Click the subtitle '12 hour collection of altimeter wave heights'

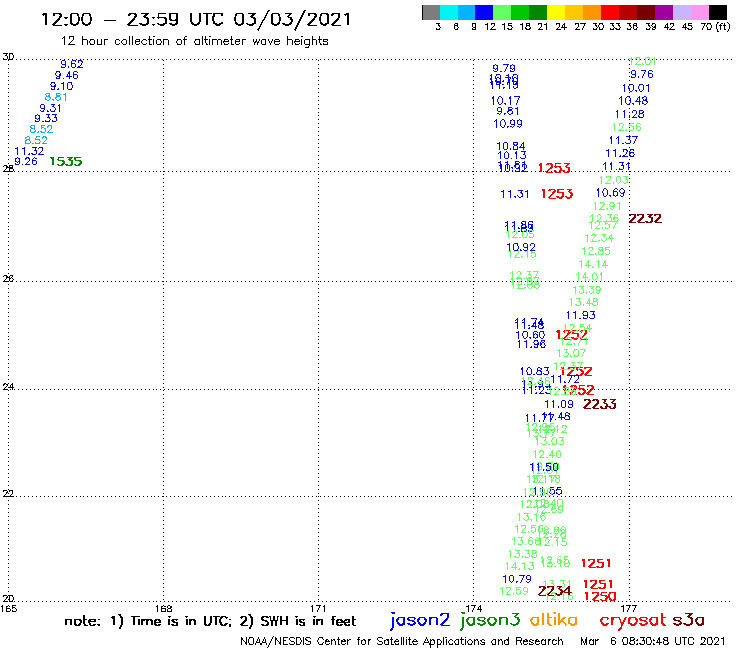tap(194, 41)
